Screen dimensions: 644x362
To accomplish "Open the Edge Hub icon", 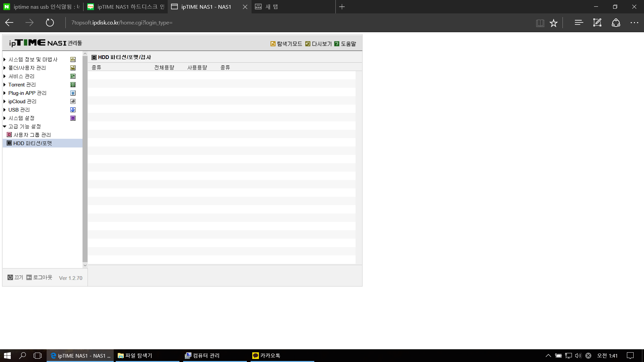I will coord(579,23).
